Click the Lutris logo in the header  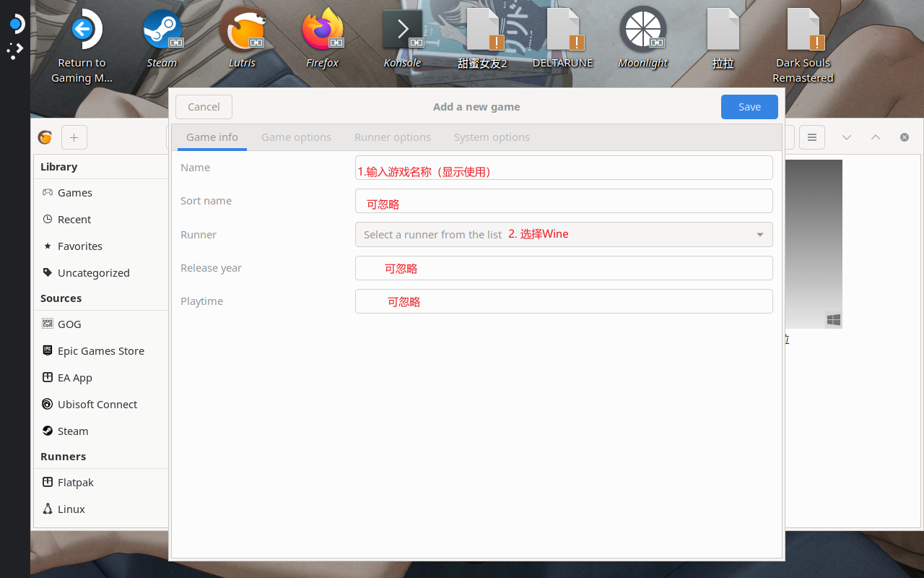pos(45,137)
